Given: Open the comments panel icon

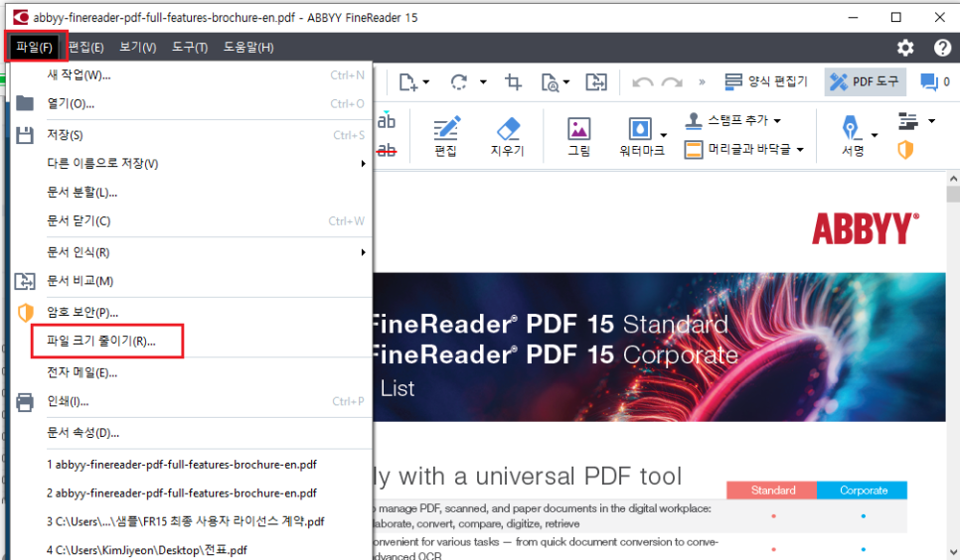Looking at the screenshot, I should tap(929, 81).
